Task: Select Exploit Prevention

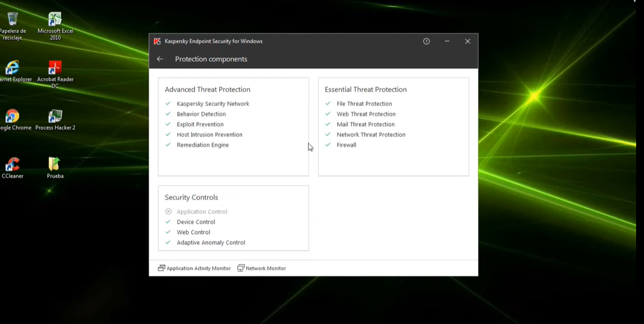Action: pyautogui.click(x=200, y=124)
